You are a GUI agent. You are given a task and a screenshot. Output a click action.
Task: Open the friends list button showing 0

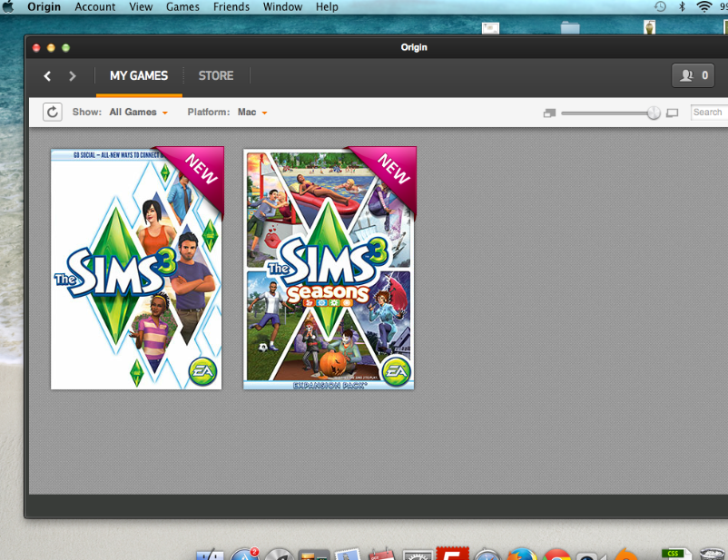pos(693,75)
